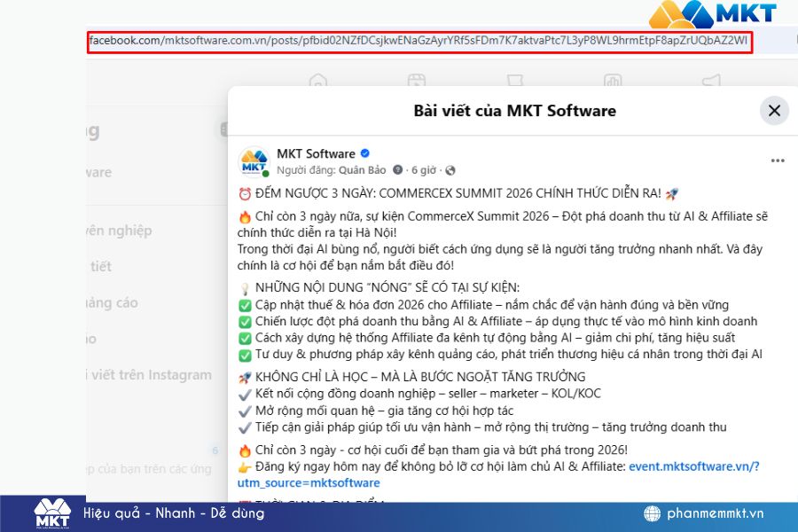Click the MKT Software page name in post header
The width and height of the screenshot is (798, 532).
(317, 153)
